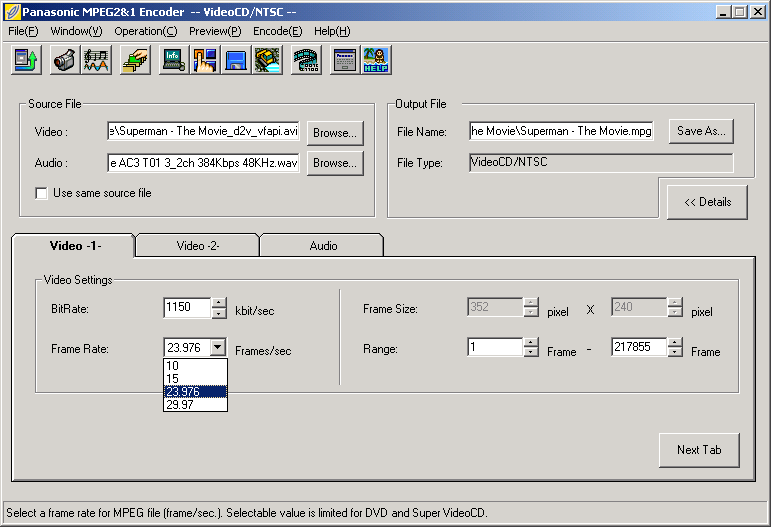Click the film strip encode icon
The height and width of the screenshot is (527, 771).
click(306, 60)
